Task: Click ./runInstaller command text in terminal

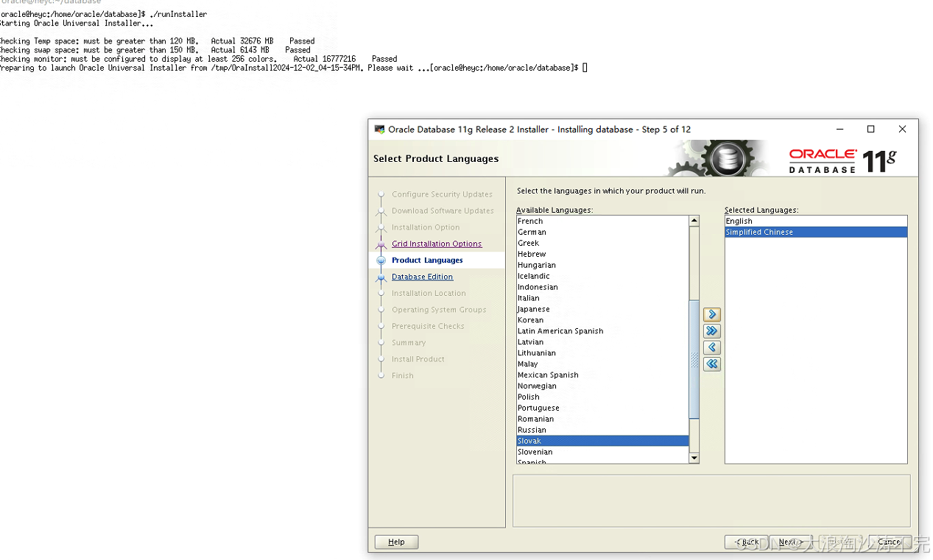Action: pos(178,14)
